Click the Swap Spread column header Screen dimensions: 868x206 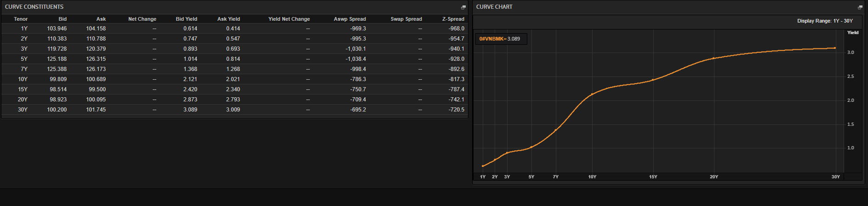406,19
